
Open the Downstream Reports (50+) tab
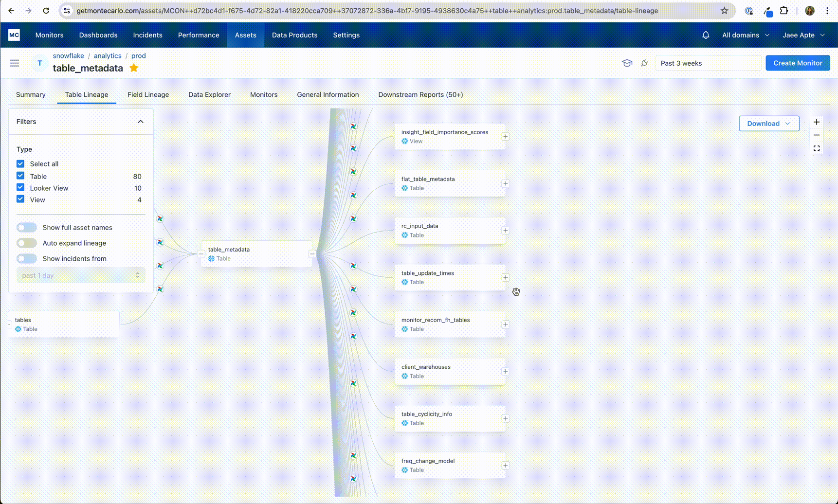[x=420, y=95]
